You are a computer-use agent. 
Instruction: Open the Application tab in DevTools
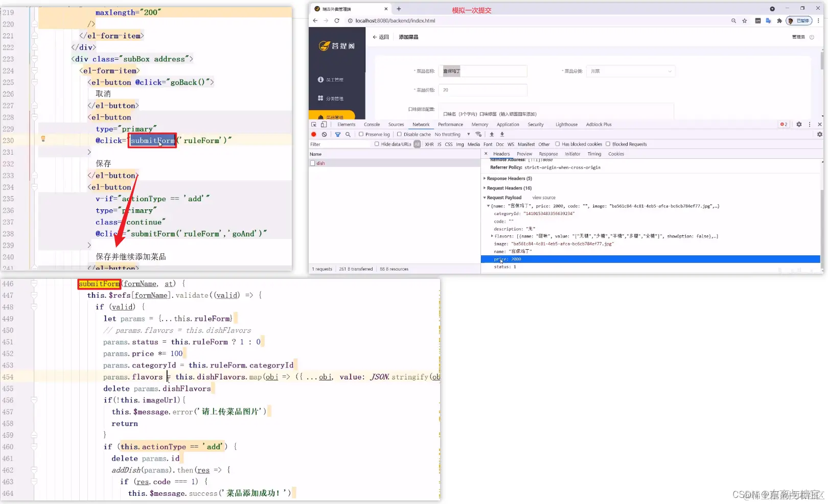pyautogui.click(x=508, y=125)
